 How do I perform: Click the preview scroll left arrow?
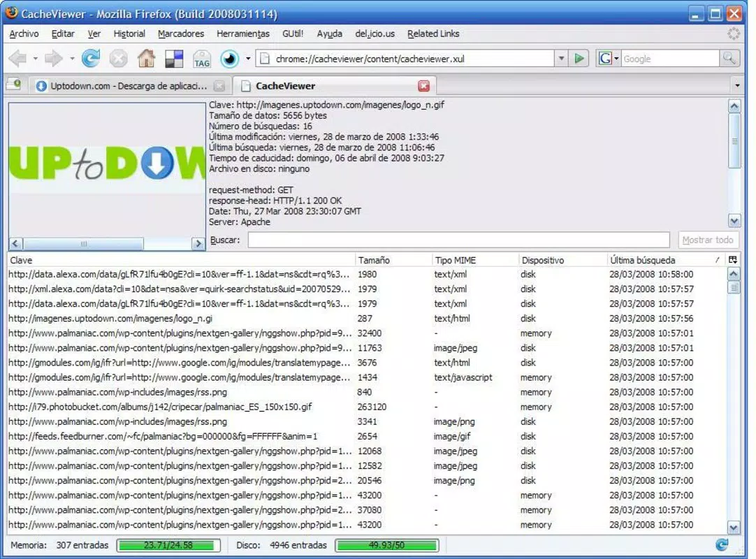15,244
